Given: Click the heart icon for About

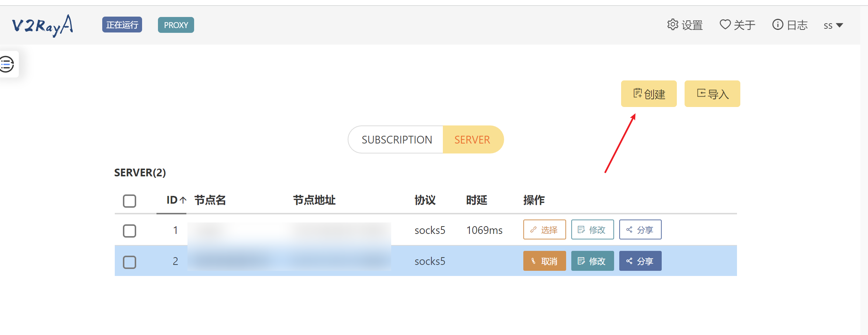Looking at the screenshot, I should coord(725,25).
